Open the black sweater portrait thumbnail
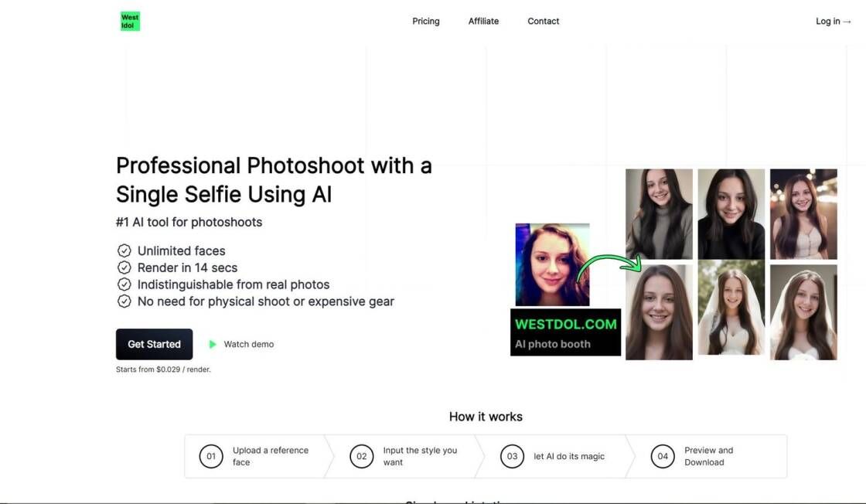The width and height of the screenshot is (866, 504). [x=731, y=214]
